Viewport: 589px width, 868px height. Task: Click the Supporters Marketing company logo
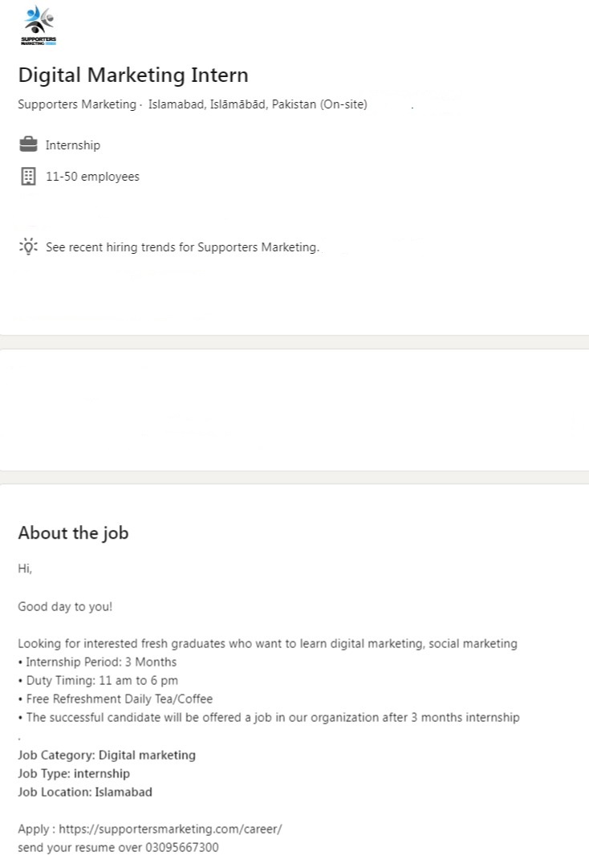point(39,25)
